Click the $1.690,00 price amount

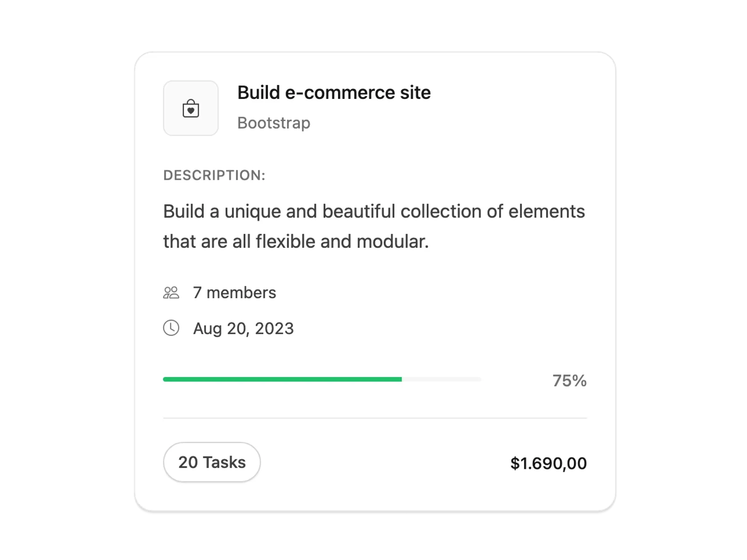[549, 463]
